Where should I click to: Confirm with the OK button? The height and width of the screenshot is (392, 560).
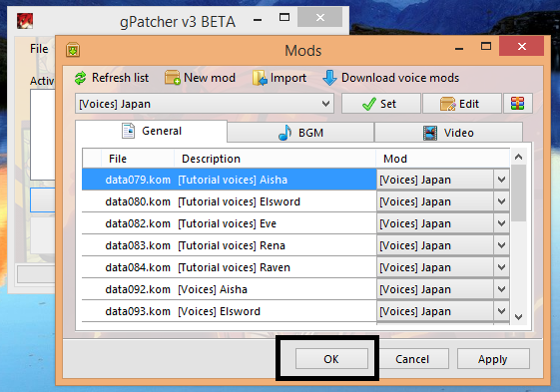tap(331, 359)
